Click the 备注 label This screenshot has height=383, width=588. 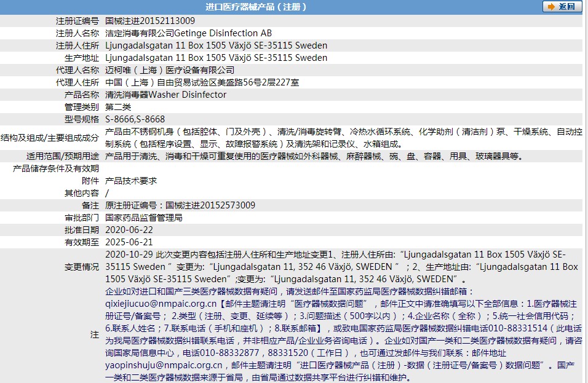click(90, 205)
